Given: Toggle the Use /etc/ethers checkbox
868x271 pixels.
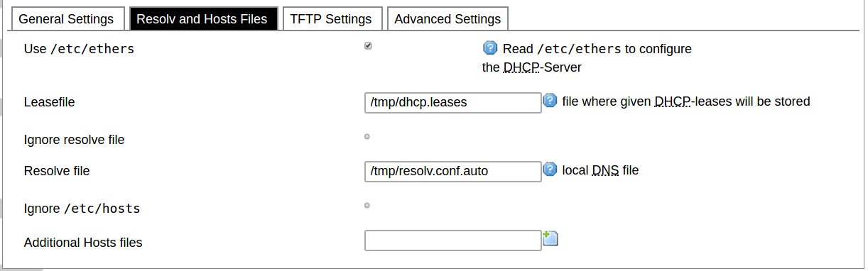Looking at the screenshot, I should coord(368,45).
